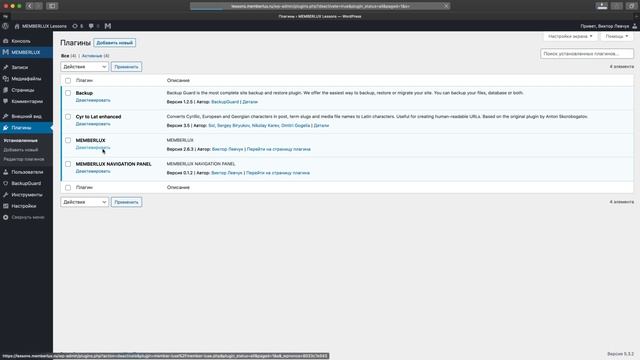This screenshot has height=360, width=640.
Task: Check the MEMBERLUX plugin checkbox
Action: click(68, 140)
